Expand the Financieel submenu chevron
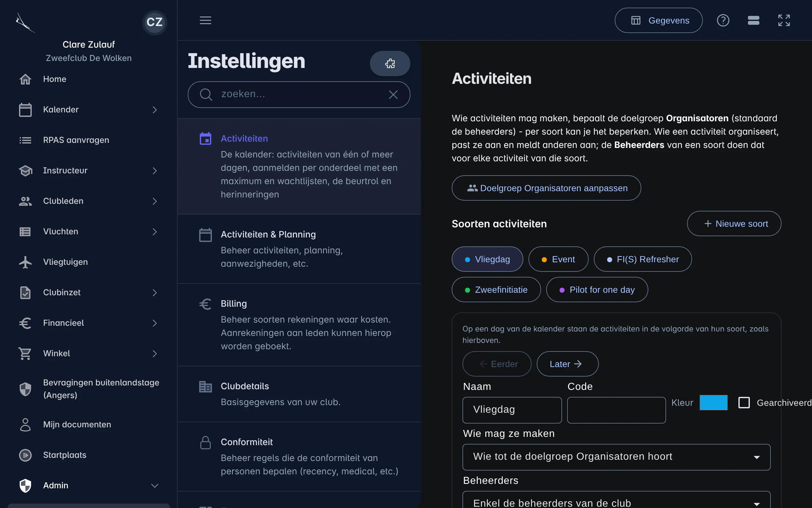Viewport: 812px width, 508px height. pyautogui.click(x=154, y=323)
